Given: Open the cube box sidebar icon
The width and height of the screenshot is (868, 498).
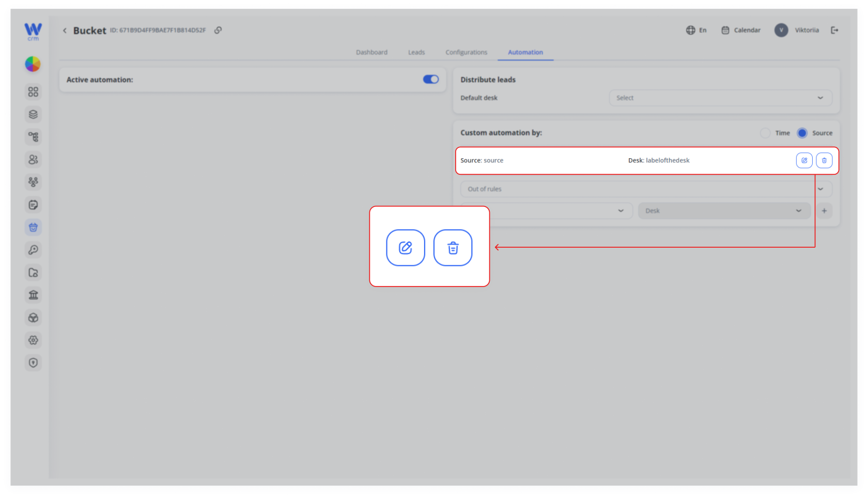Looking at the screenshot, I should tap(33, 318).
